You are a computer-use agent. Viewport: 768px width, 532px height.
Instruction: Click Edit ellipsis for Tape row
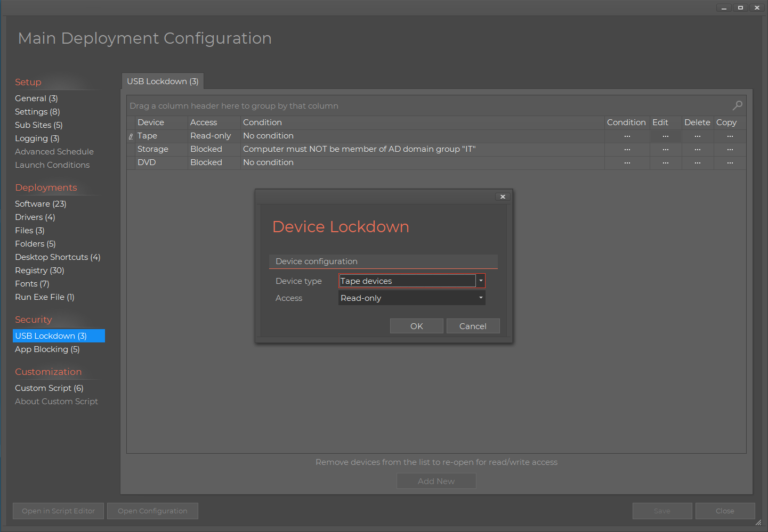666,136
